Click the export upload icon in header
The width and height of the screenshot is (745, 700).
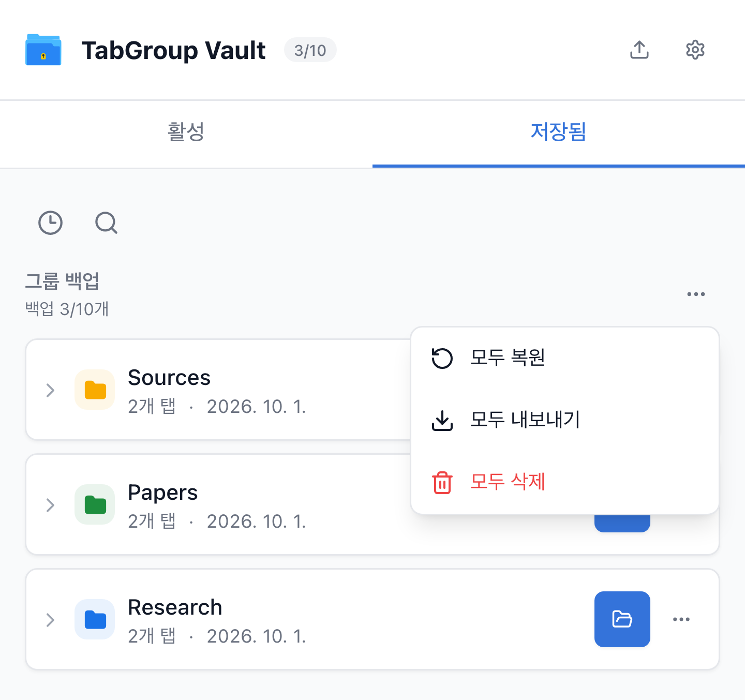639,50
